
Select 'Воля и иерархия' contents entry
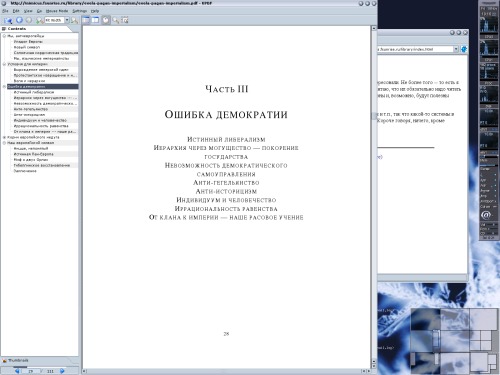(x=29, y=81)
